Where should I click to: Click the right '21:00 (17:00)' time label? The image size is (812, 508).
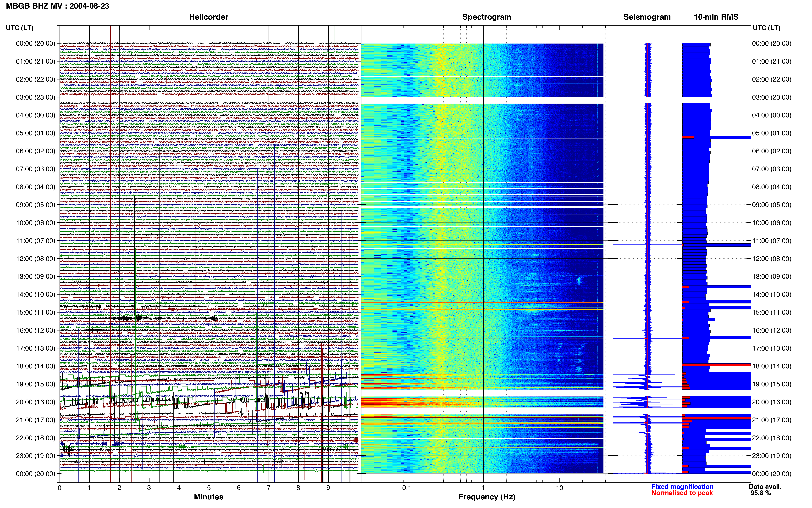772,420
